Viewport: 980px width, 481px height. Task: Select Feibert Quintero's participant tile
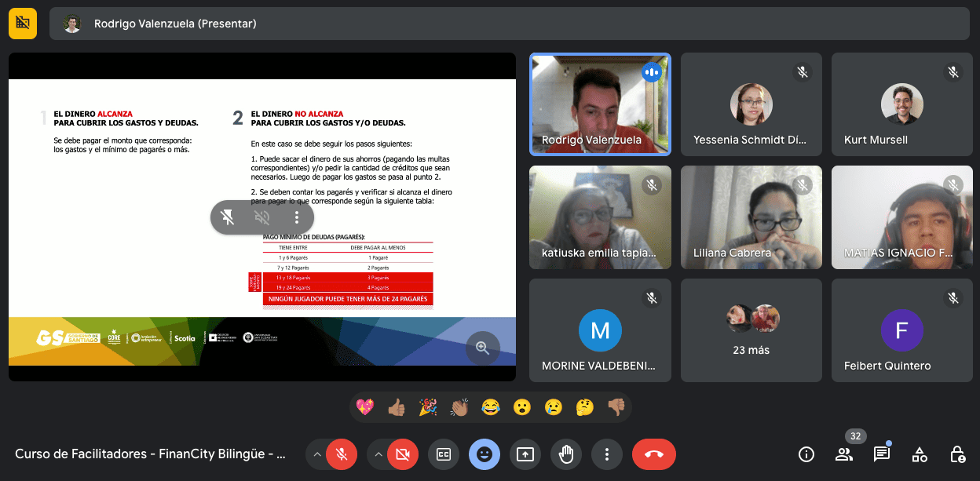[902, 330]
